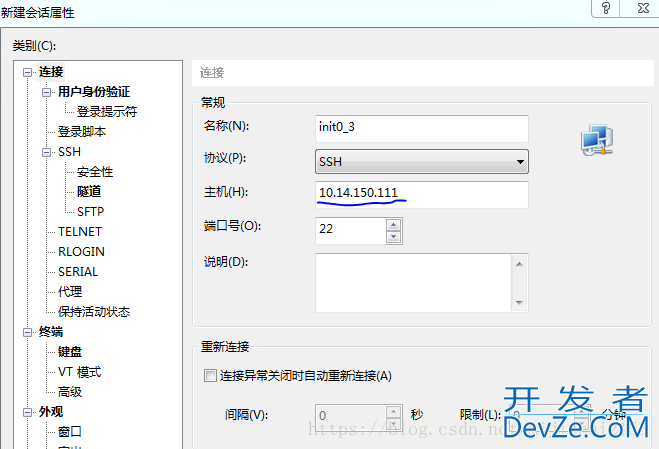
Task: Select 窗口 tree item
Action: pyautogui.click(x=70, y=431)
